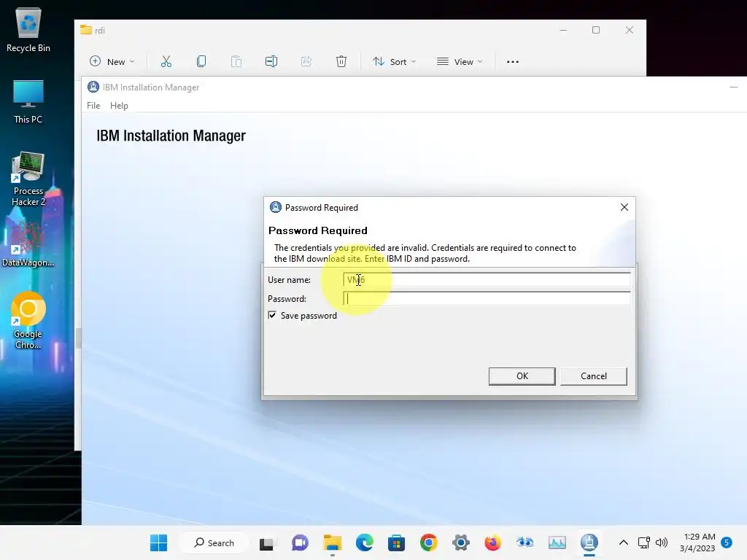Image resolution: width=747 pixels, height=560 pixels.
Task: Click the volume speaker icon in the tray
Action: pos(661,542)
